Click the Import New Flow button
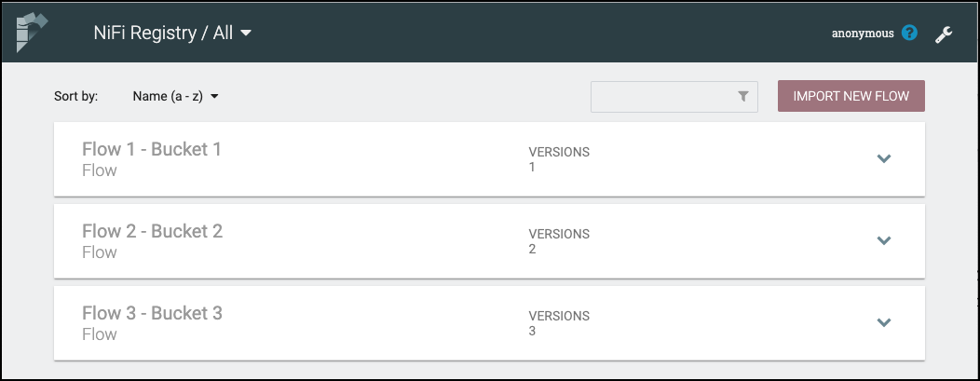The height and width of the screenshot is (381, 980). pos(851,96)
